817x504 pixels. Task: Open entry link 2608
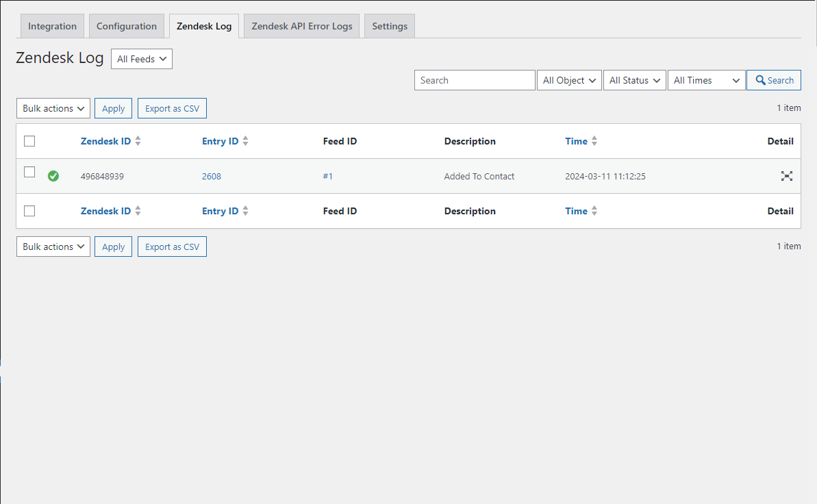click(x=212, y=176)
